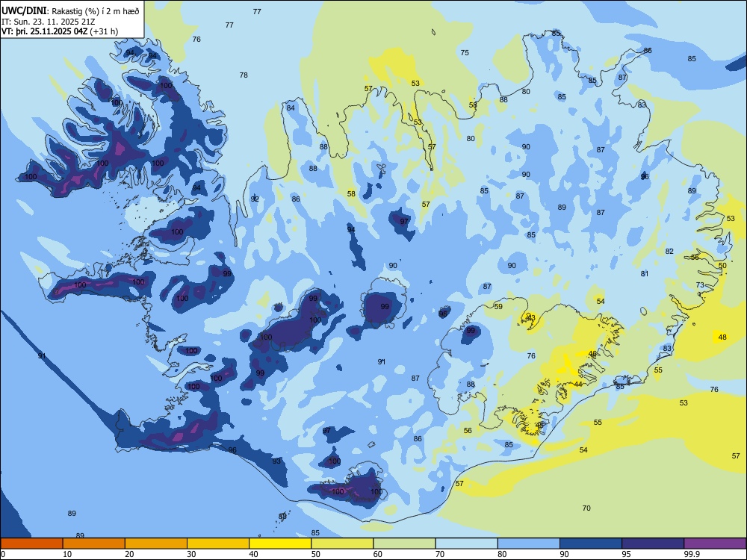Screen dimensions: 747x560
Task: Click the humidity value '48' on the map
Action: pos(722,337)
